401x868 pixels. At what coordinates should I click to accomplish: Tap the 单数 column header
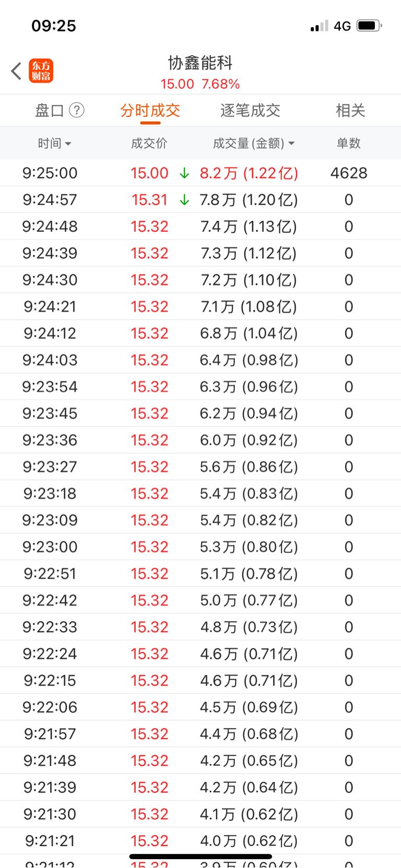tap(349, 143)
